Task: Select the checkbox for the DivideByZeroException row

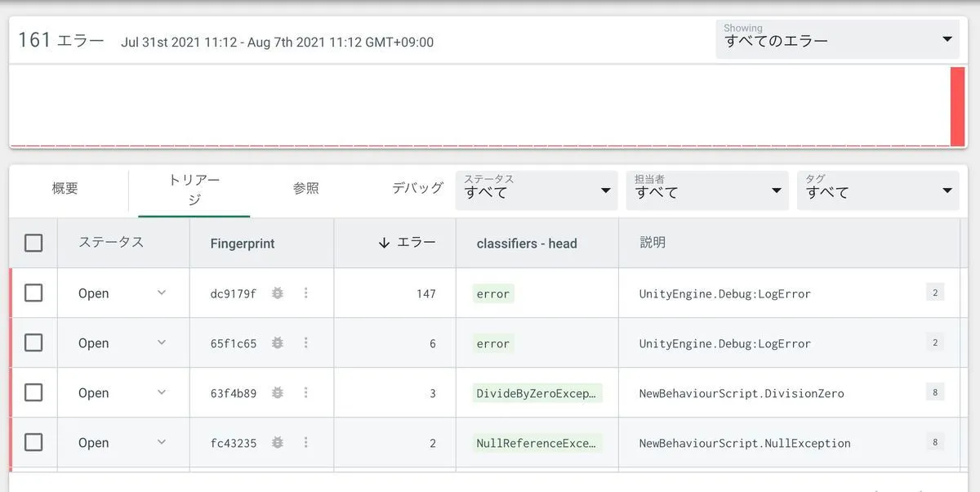Action: (33, 393)
